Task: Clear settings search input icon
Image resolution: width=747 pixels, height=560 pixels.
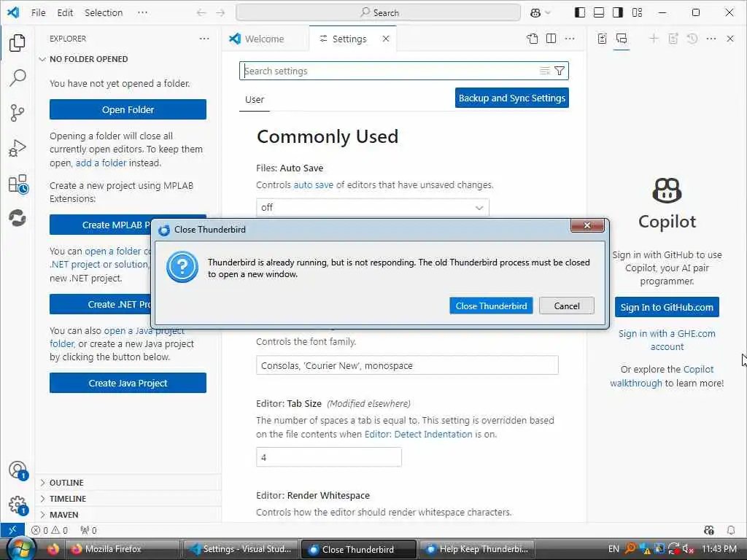Action: click(x=544, y=71)
